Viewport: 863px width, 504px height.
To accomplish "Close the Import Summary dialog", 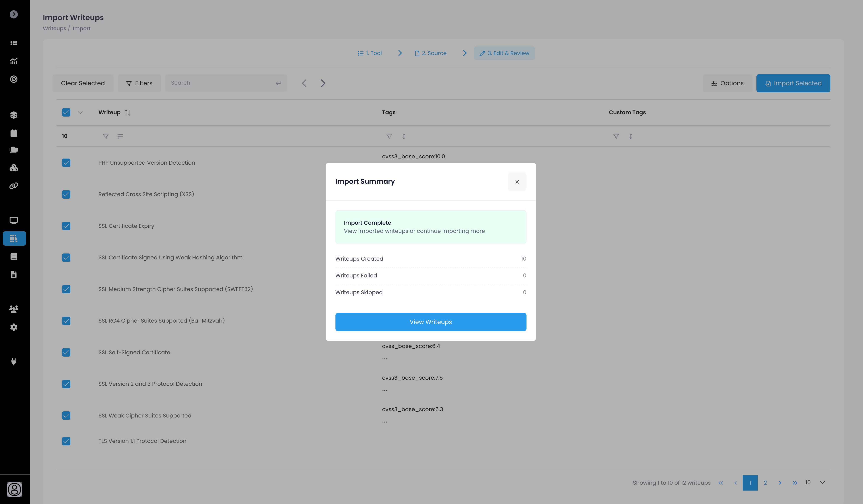I will (x=517, y=182).
